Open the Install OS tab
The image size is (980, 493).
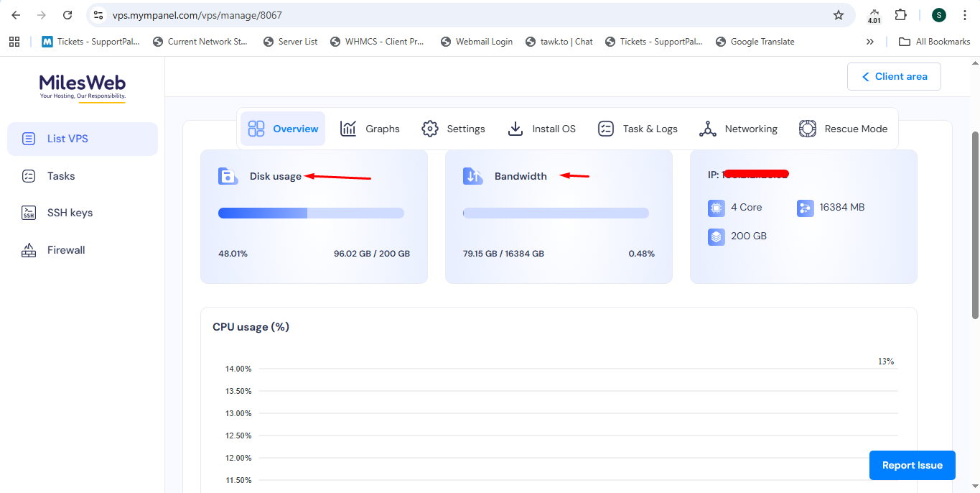tap(541, 129)
